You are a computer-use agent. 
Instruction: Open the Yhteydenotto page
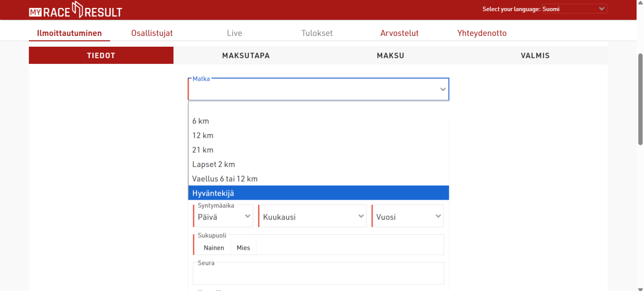(481, 33)
